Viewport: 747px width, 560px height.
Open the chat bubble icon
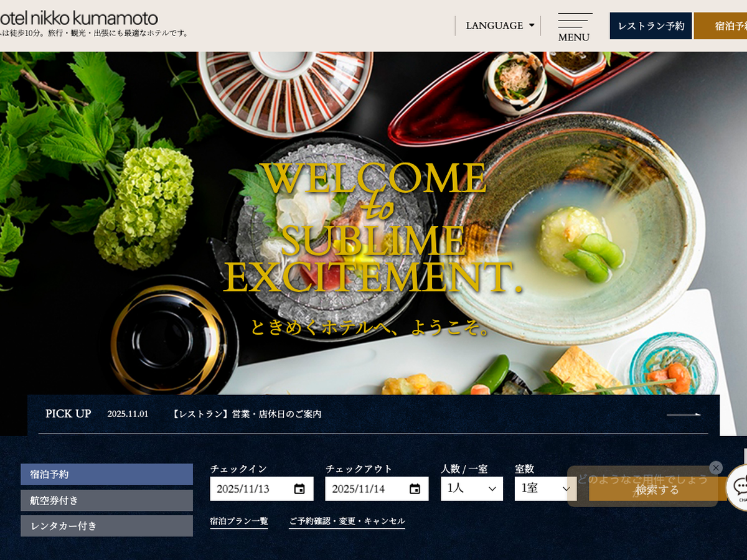click(x=740, y=487)
